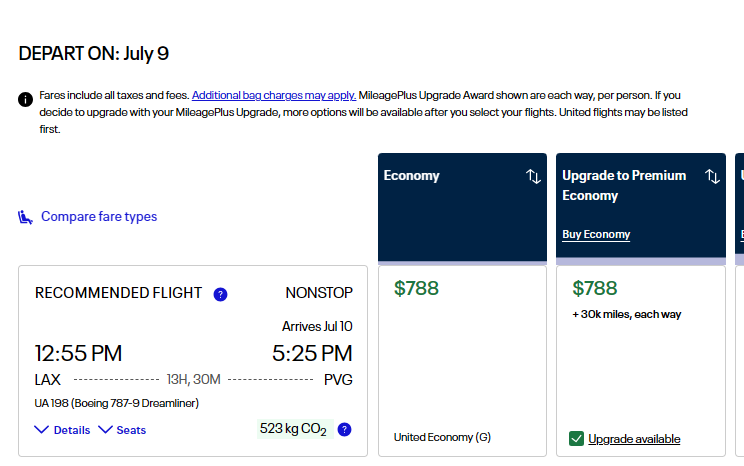Image resolution: width=744 pixels, height=466 pixels.
Task: Click the seat icon beside Compare fare types
Action: point(26,217)
